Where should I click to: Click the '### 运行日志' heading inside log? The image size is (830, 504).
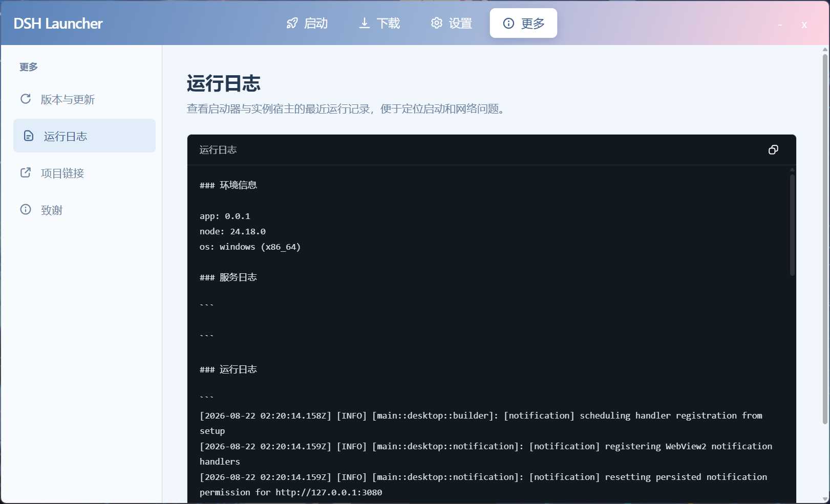coord(228,369)
